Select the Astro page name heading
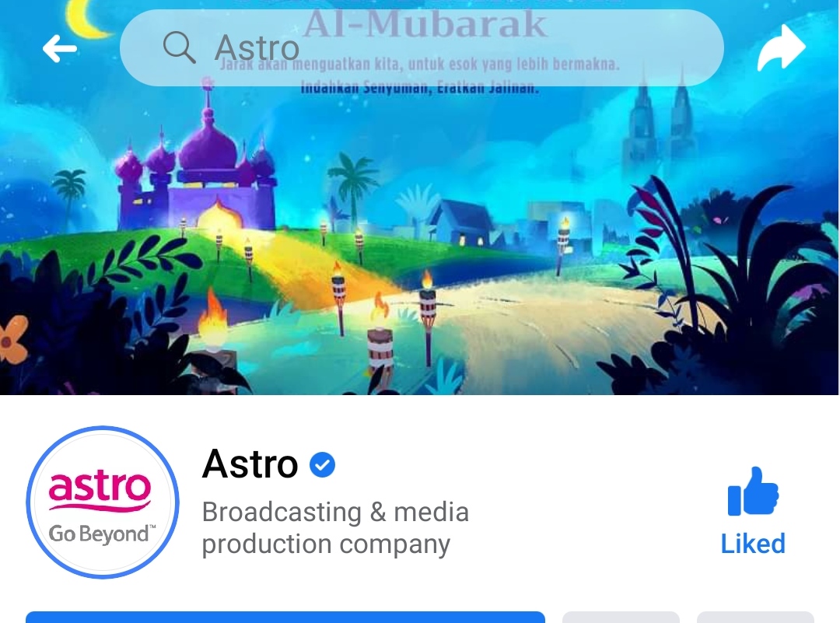 (x=250, y=464)
